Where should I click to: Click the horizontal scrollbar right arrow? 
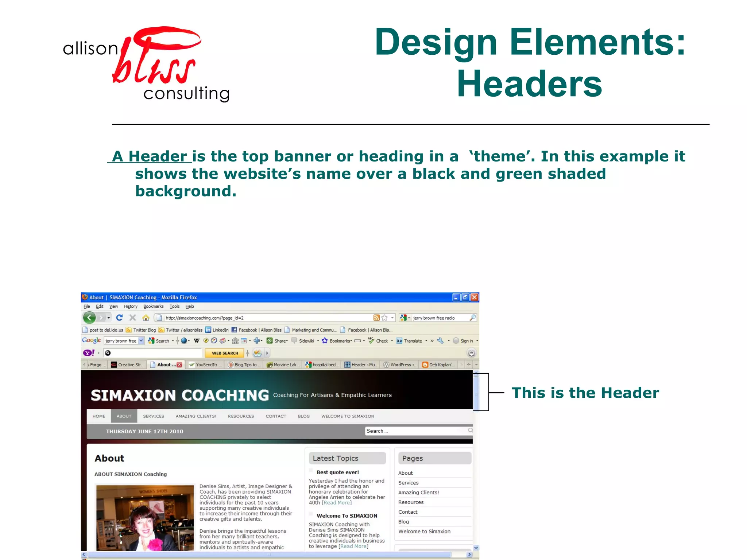469,554
